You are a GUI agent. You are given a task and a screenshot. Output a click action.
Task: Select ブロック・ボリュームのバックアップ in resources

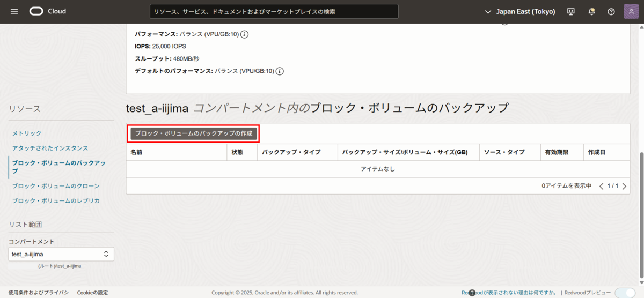coord(59,167)
